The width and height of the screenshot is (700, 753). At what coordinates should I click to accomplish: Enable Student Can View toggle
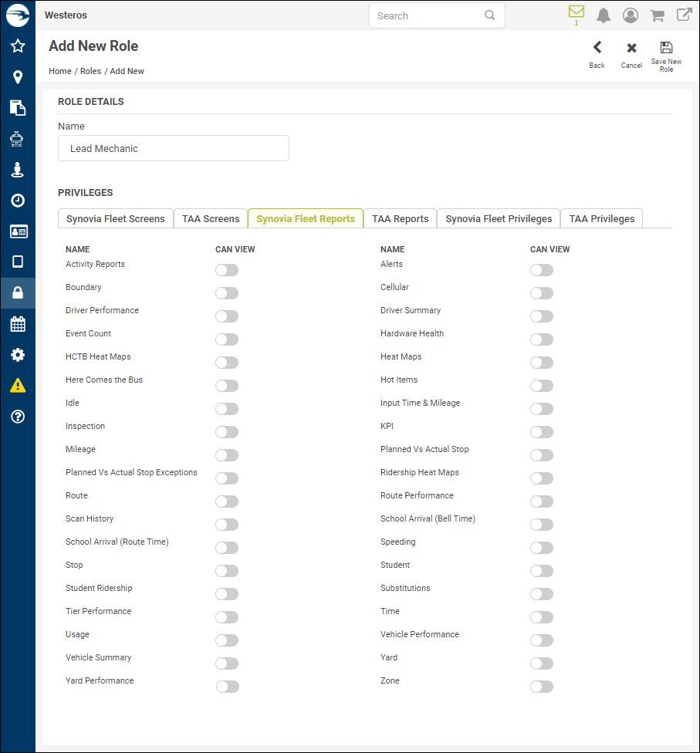coord(542,570)
